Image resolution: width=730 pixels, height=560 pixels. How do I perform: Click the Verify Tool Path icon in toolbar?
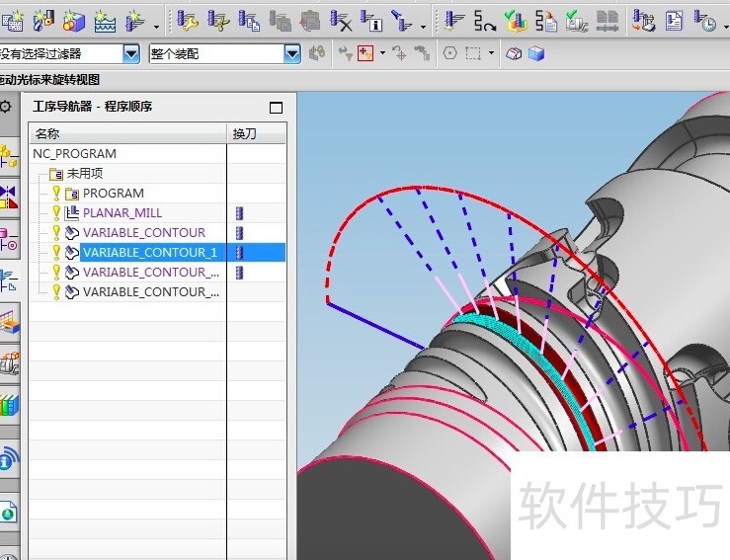[x=515, y=19]
